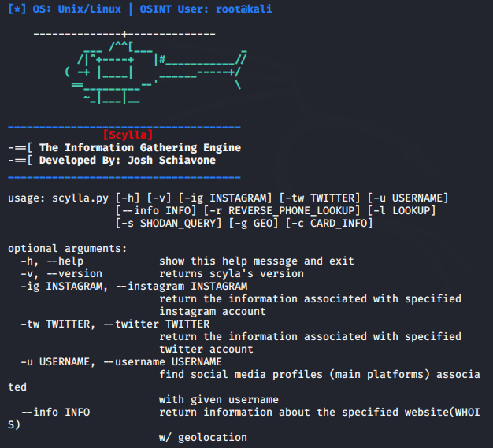493x448 pixels.
Task: Click the --info INFO argument entry
Action: pyautogui.click(x=55, y=412)
